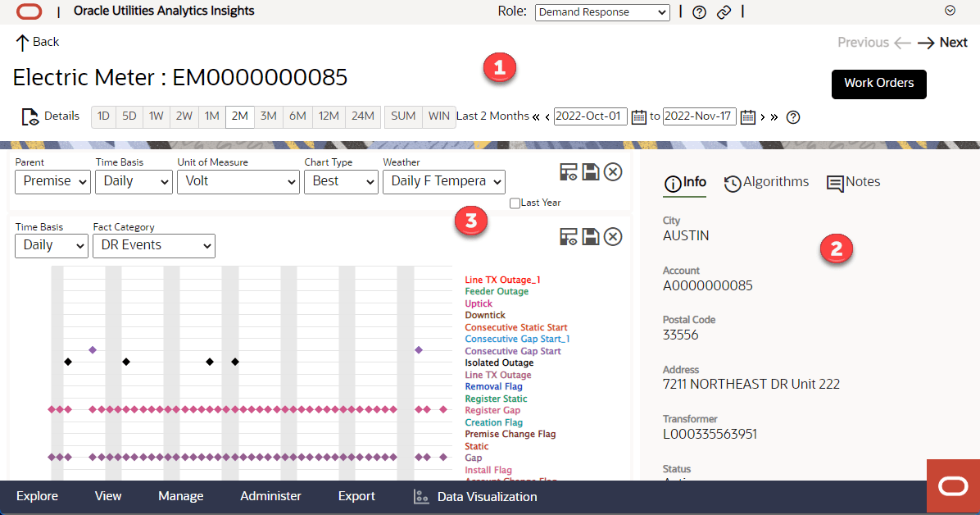Edit the start date 2022-Oct-01 field

pyautogui.click(x=590, y=116)
